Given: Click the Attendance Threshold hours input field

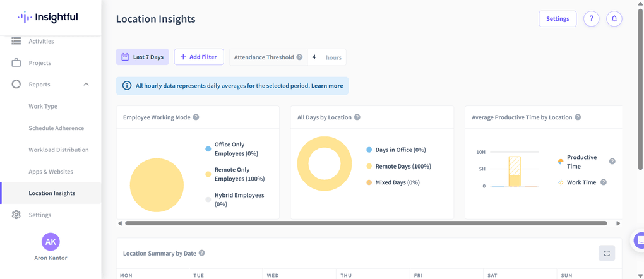Looking at the screenshot, I should (315, 57).
